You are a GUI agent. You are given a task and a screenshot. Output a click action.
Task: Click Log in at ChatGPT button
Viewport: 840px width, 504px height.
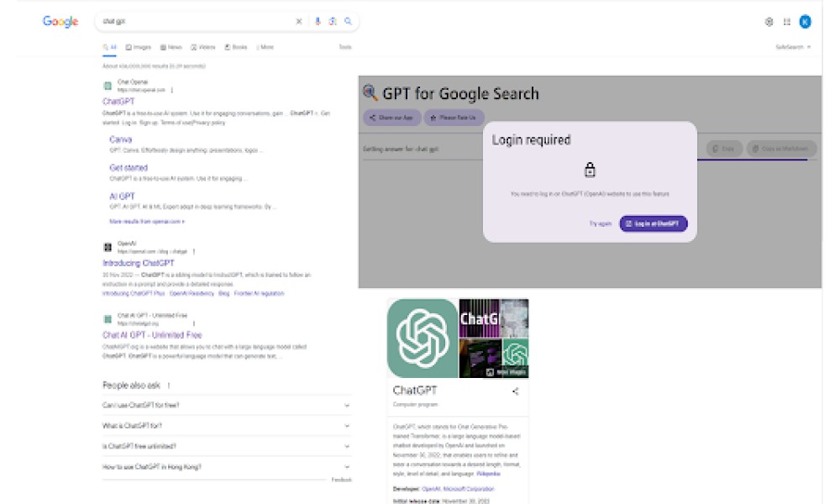653,224
